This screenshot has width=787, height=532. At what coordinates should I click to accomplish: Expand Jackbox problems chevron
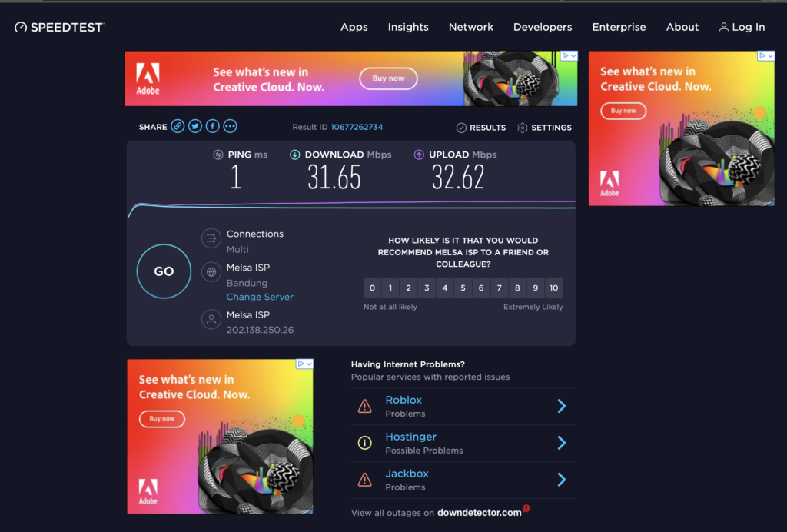point(562,480)
